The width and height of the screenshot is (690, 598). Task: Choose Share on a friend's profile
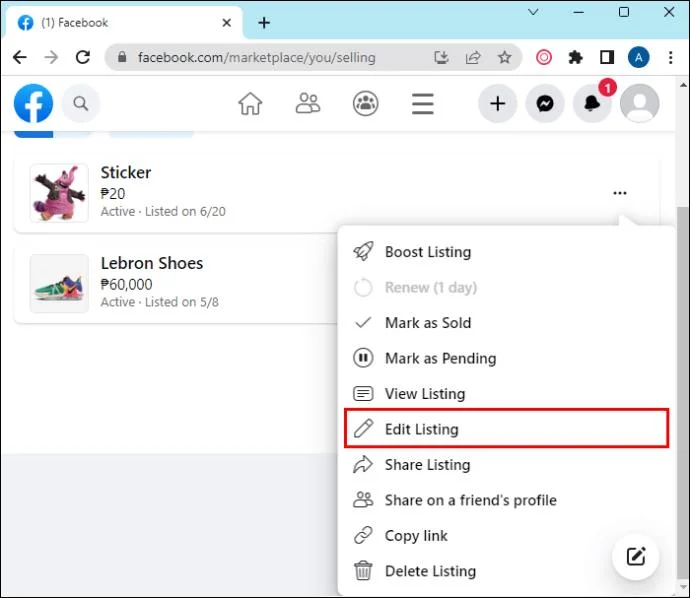(506, 500)
